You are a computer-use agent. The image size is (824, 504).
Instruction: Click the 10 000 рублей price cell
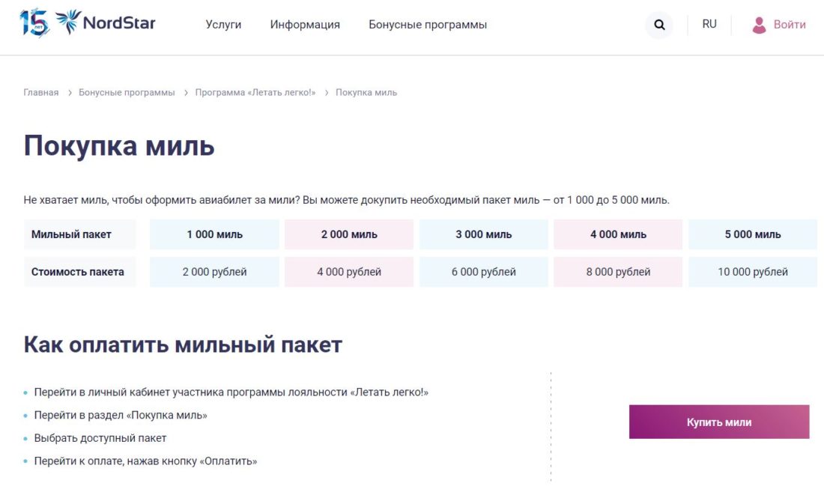[x=754, y=271]
